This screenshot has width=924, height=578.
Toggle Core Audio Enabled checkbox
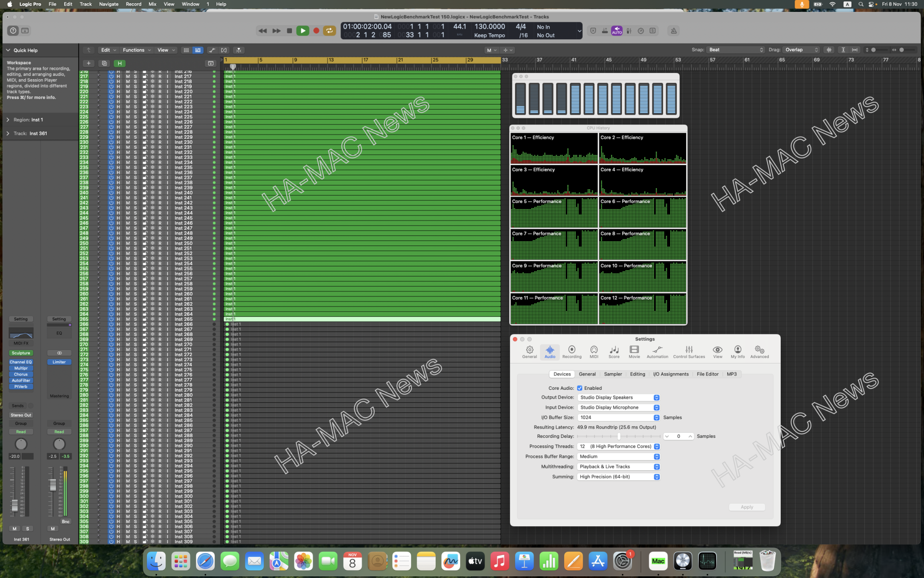point(581,387)
